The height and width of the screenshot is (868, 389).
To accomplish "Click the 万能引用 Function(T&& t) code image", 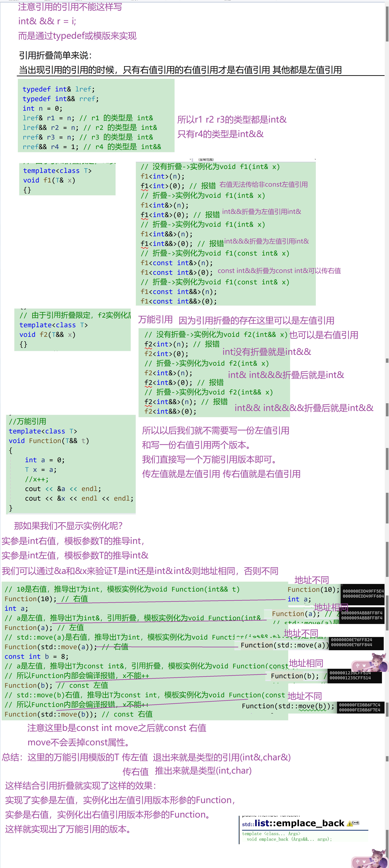I will 71,464.
